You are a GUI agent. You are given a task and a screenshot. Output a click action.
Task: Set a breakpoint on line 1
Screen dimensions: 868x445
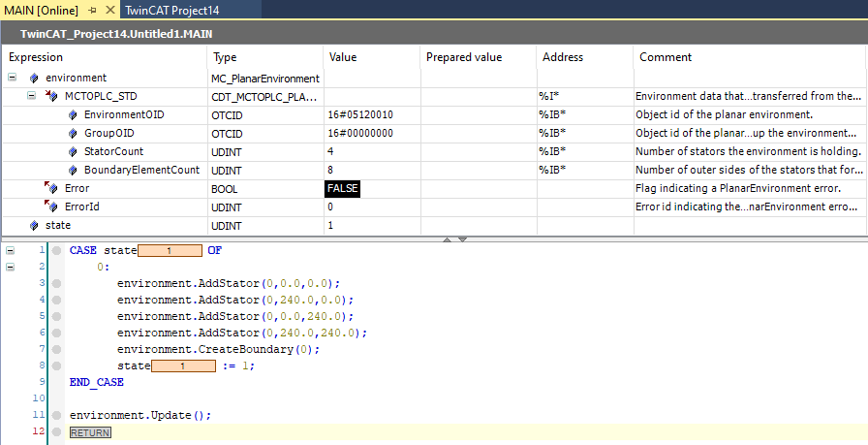point(56,250)
